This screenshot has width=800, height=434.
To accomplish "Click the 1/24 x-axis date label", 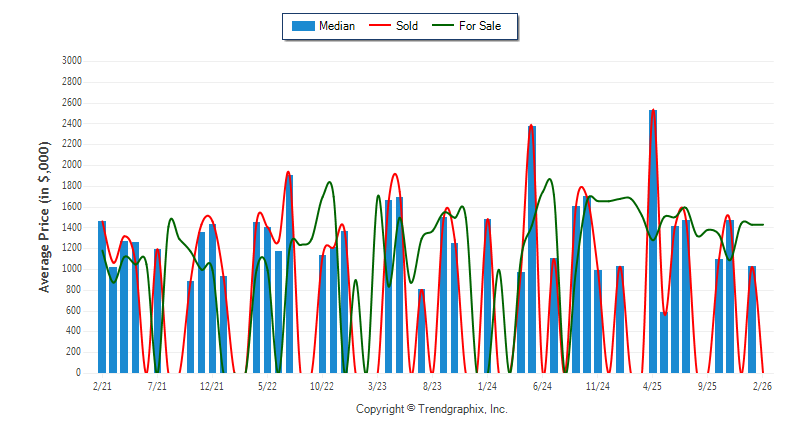I will (487, 386).
